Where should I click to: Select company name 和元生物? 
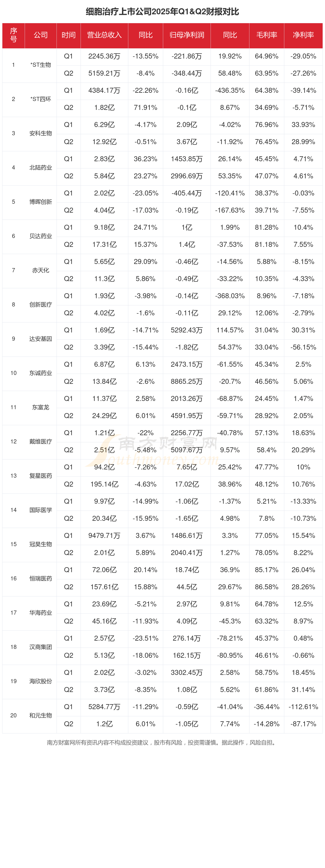[41, 715]
